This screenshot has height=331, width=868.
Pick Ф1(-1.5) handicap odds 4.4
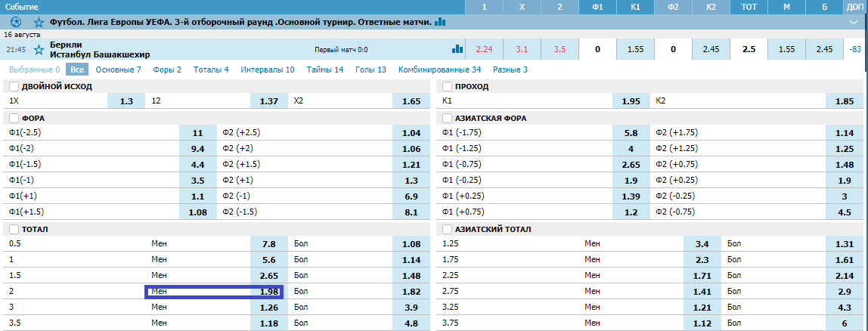[197, 165]
